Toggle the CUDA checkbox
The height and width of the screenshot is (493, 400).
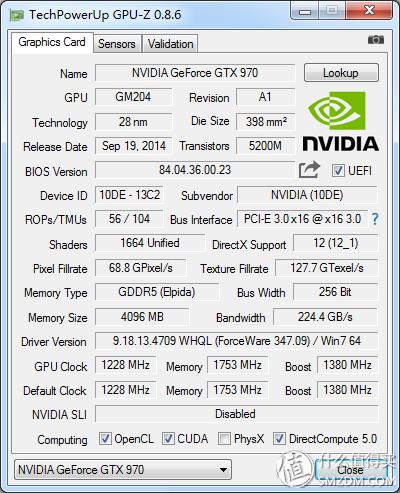pyautogui.click(x=168, y=439)
